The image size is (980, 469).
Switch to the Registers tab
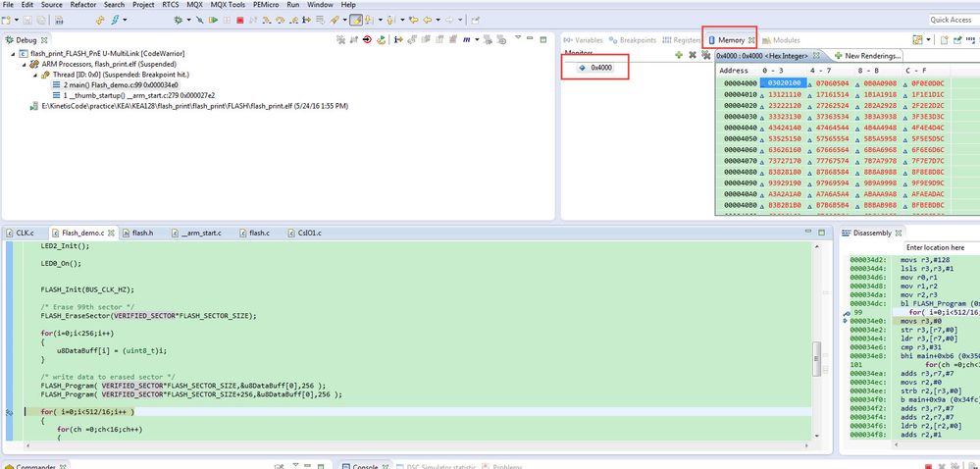(x=681, y=40)
